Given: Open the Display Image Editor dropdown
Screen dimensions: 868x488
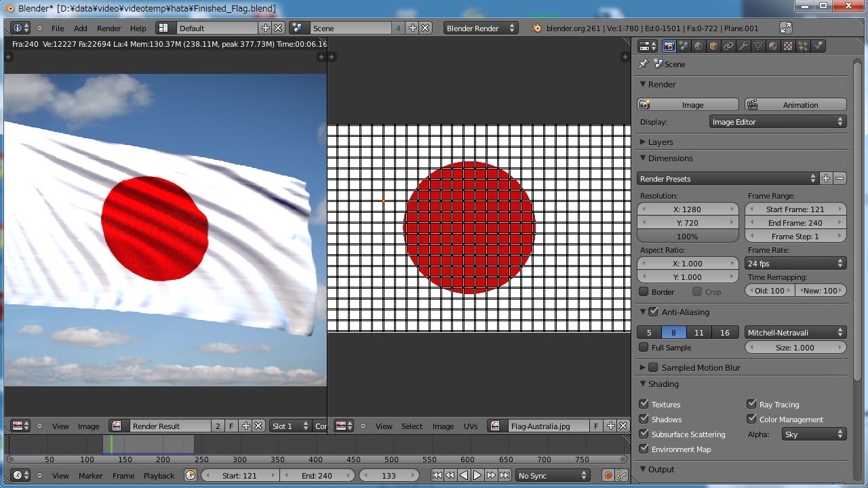Looking at the screenshot, I should [778, 122].
